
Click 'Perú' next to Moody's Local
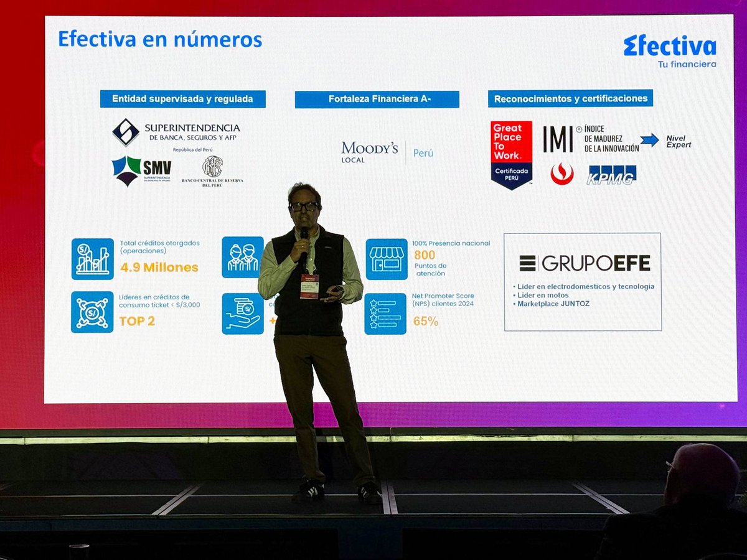click(x=423, y=152)
